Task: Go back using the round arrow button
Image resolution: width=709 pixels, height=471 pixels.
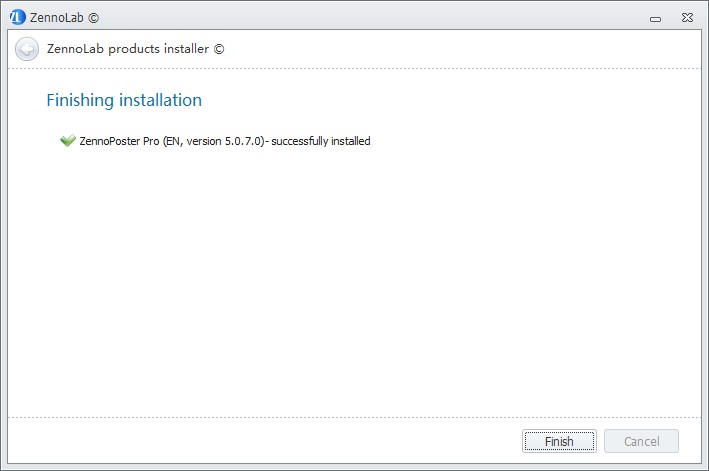Action: [27, 49]
